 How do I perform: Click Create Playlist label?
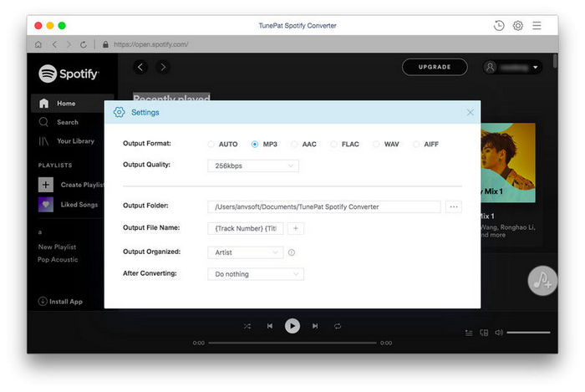[x=83, y=185]
